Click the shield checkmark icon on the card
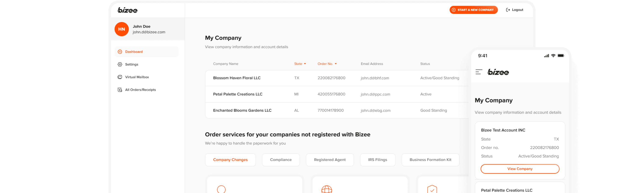644x193 pixels. [432, 189]
